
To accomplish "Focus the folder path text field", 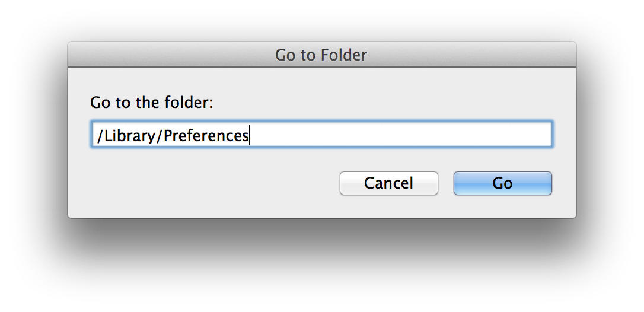I will [321, 135].
